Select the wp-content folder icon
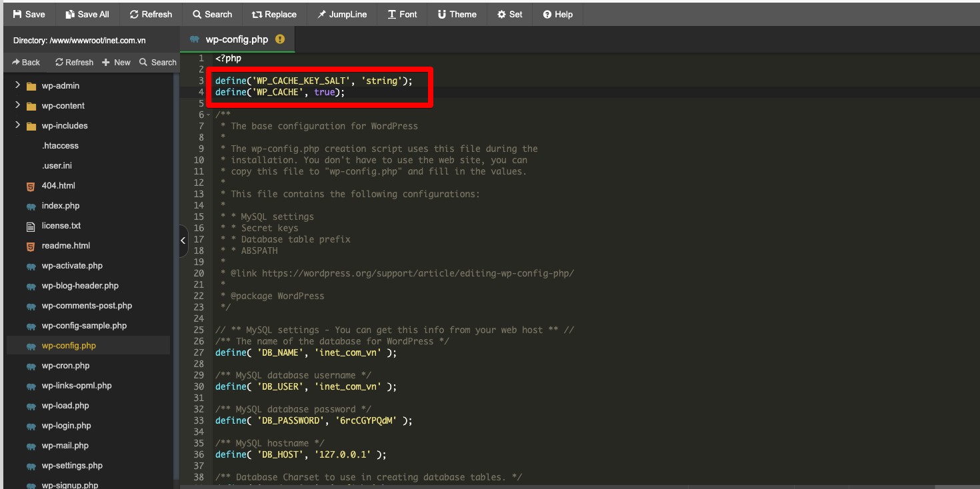Image resolution: width=980 pixels, height=489 pixels. pos(31,106)
